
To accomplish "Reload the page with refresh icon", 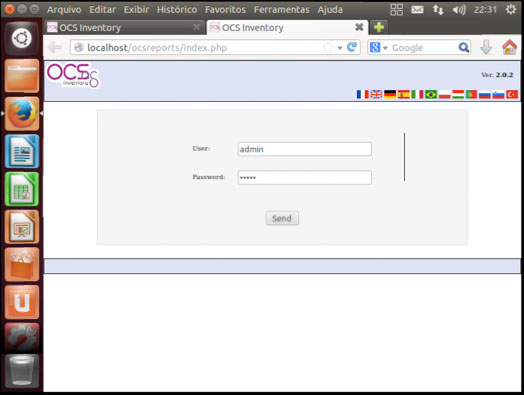I will [352, 47].
